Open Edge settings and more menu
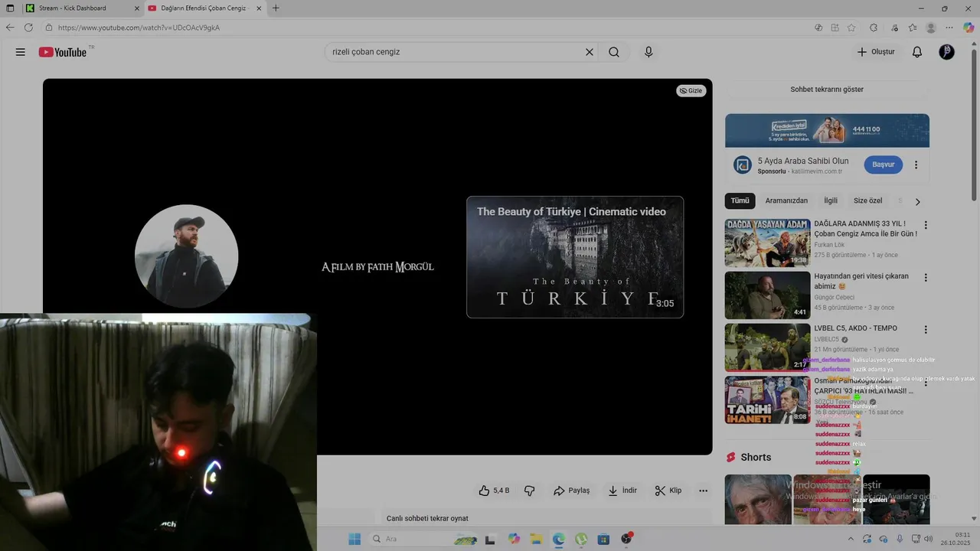Image resolution: width=980 pixels, height=551 pixels. [949, 28]
